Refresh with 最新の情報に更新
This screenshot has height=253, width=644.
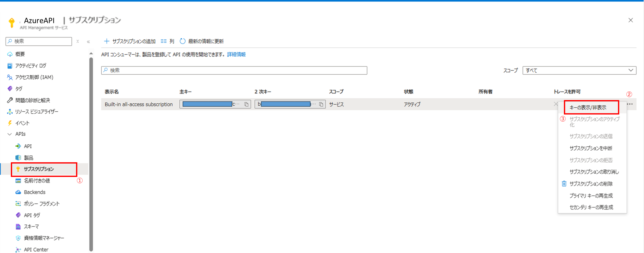(x=201, y=41)
